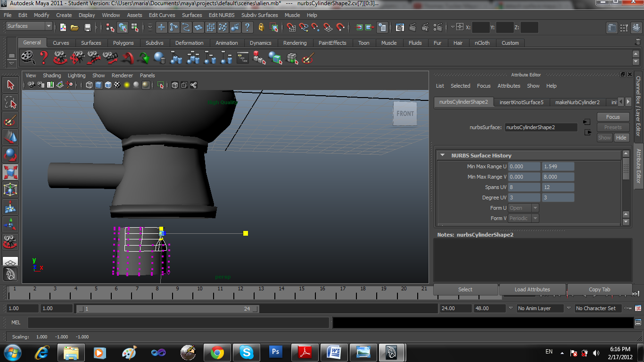Toggle select by component type mode

tap(134, 27)
